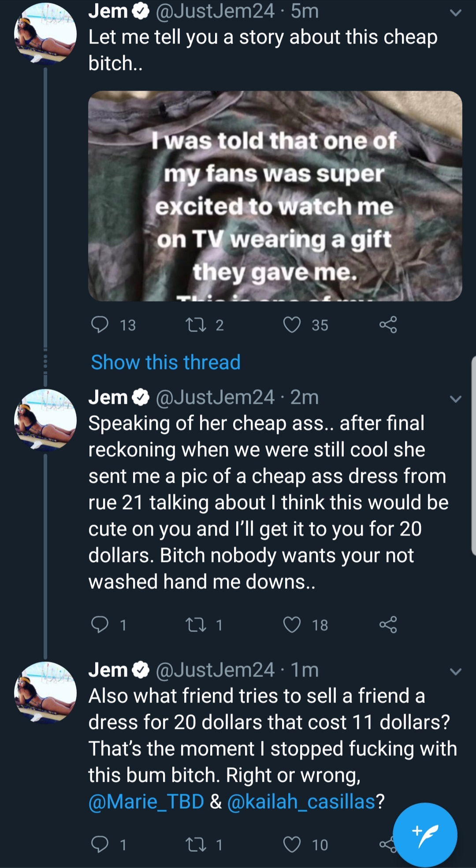The width and height of the screenshot is (476, 868).
Task: Reply to the '11 dollars' tweet
Action: (x=100, y=844)
